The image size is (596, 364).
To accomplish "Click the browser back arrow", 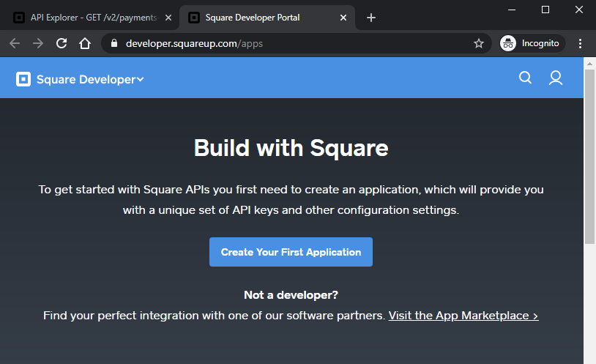I will click(x=15, y=43).
